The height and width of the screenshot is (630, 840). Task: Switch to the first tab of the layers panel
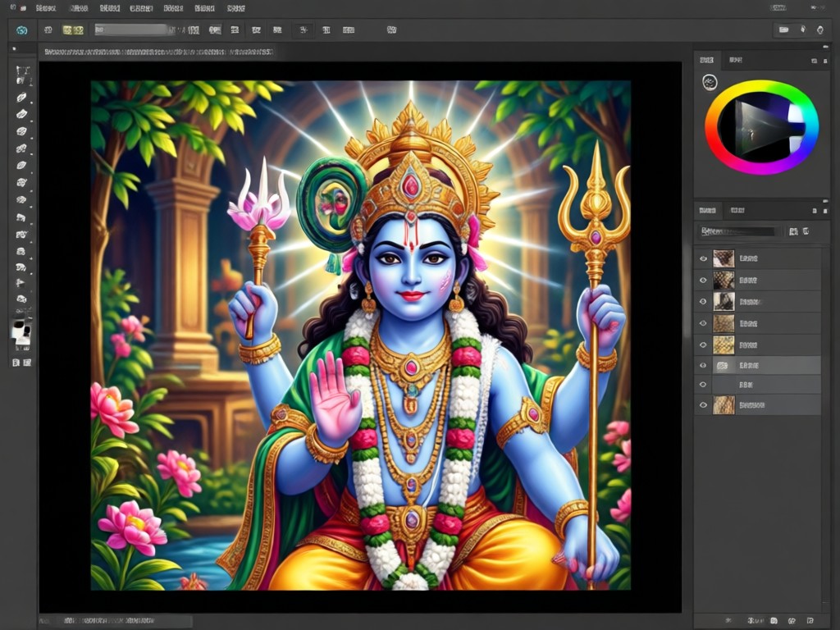(x=708, y=211)
